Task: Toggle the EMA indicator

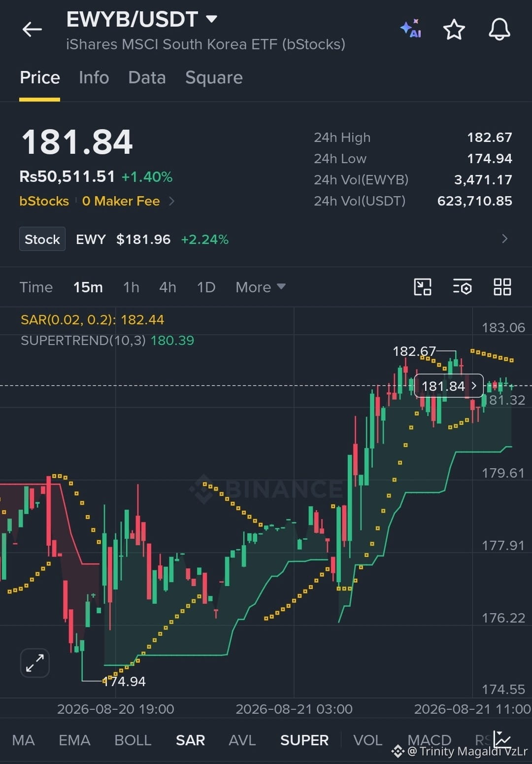Action: point(74,740)
